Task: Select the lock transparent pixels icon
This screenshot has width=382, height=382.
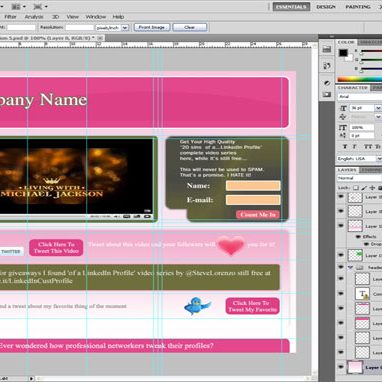Action: tap(356, 188)
